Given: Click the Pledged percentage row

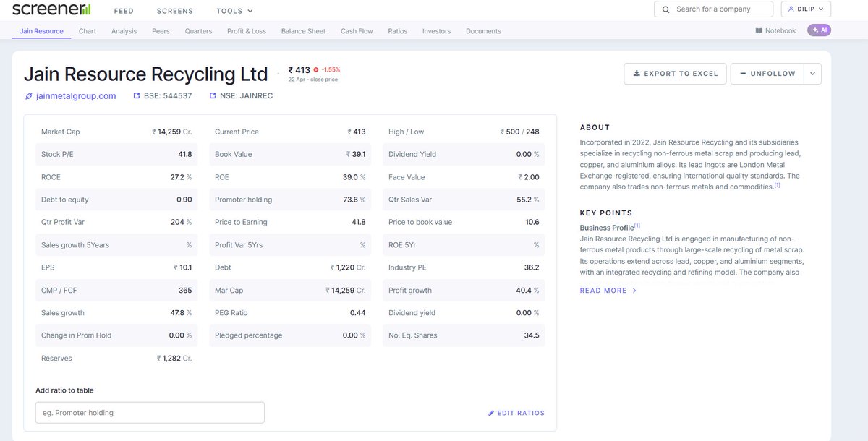Looking at the screenshot, I should [x=290, y=335].
